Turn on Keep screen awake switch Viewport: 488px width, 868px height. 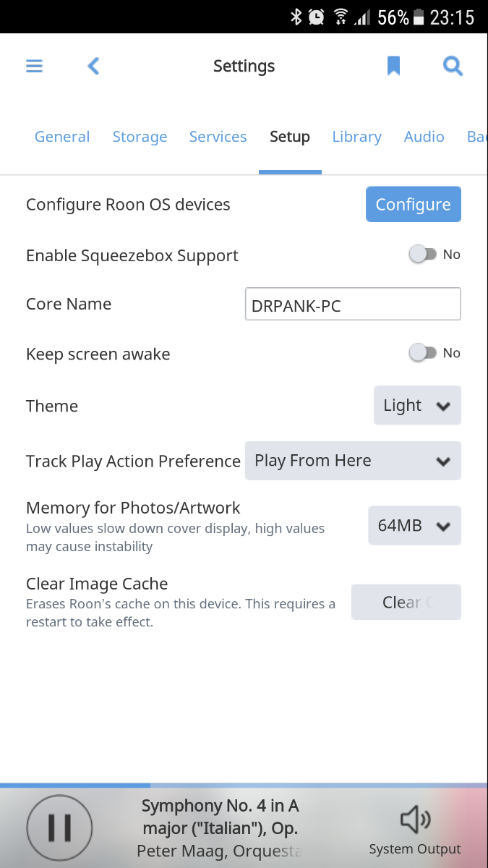pyautogui.click(x=423, y=353)
